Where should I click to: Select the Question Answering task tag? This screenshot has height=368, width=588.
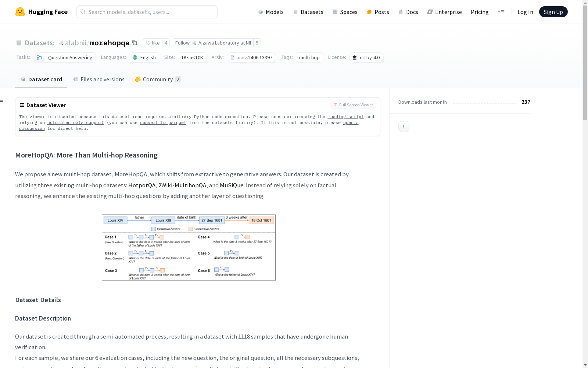tap(65, 57)
